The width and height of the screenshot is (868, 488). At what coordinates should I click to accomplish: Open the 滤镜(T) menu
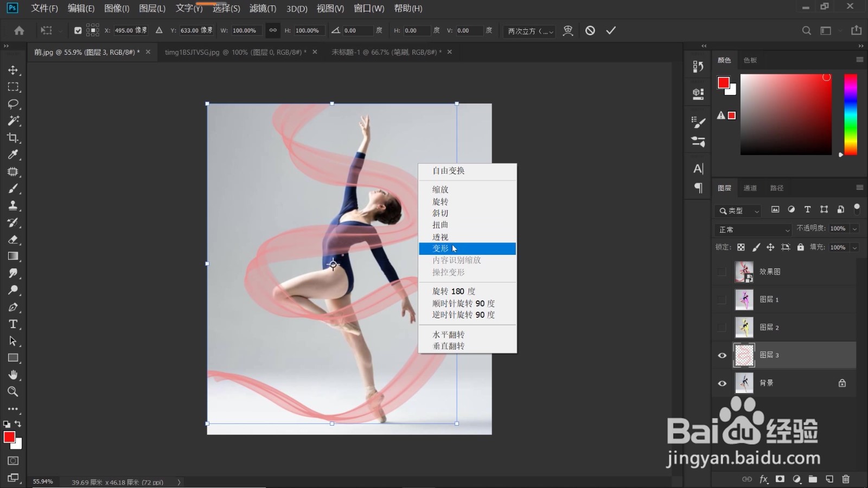(x=263, y=8)
